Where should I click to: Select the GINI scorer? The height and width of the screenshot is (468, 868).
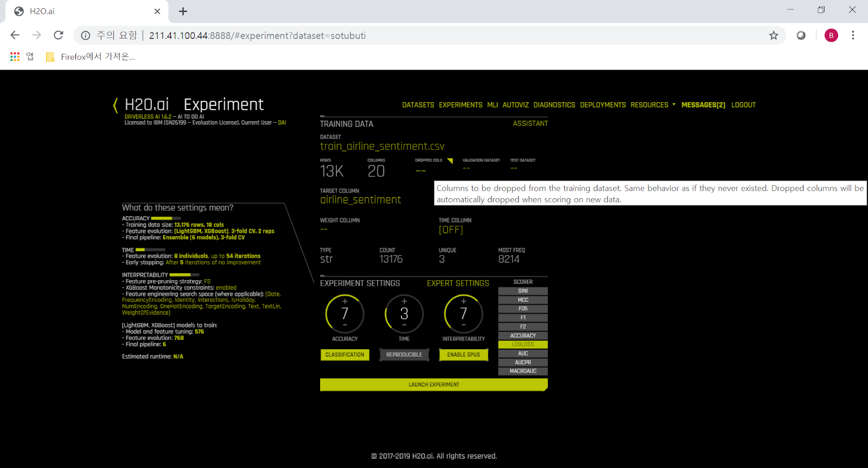tap(523, 291)
